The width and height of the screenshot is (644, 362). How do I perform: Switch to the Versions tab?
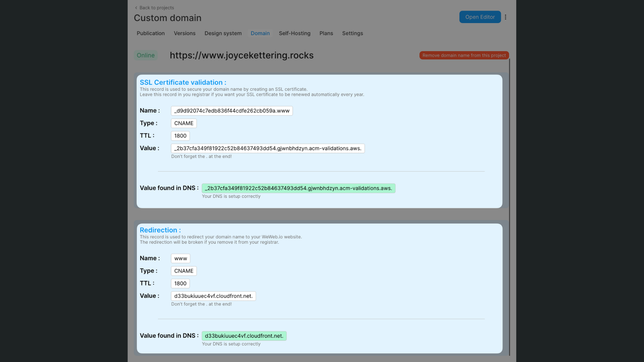(x=184, y=33)
